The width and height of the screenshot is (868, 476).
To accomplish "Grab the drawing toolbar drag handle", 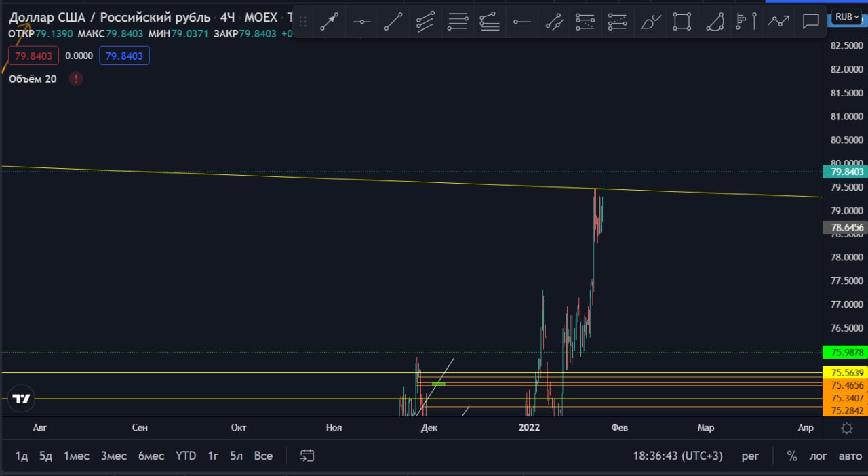I will click(x=303, y=22).
